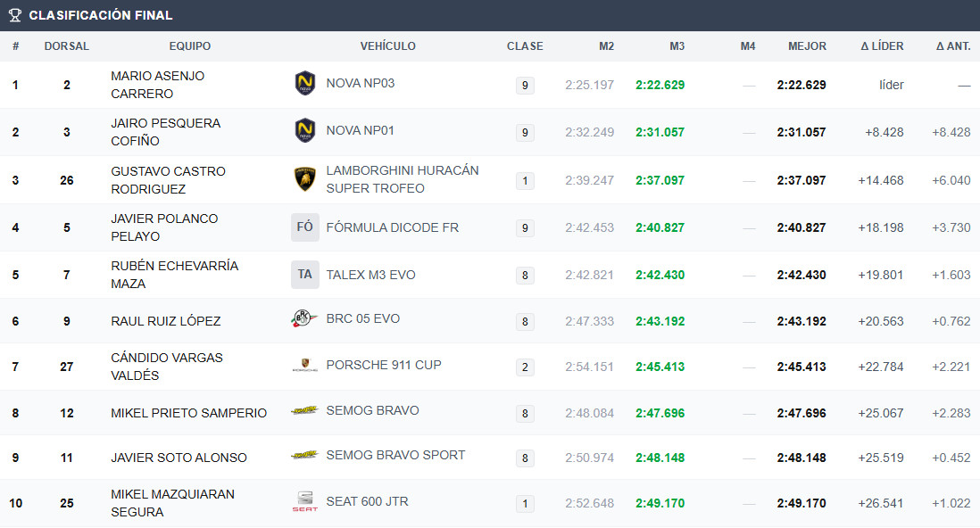Click class badge 9 in Javier Polanco row
Image resolution: width=980 pixels, height=528 pixels.
click(525, 228)
